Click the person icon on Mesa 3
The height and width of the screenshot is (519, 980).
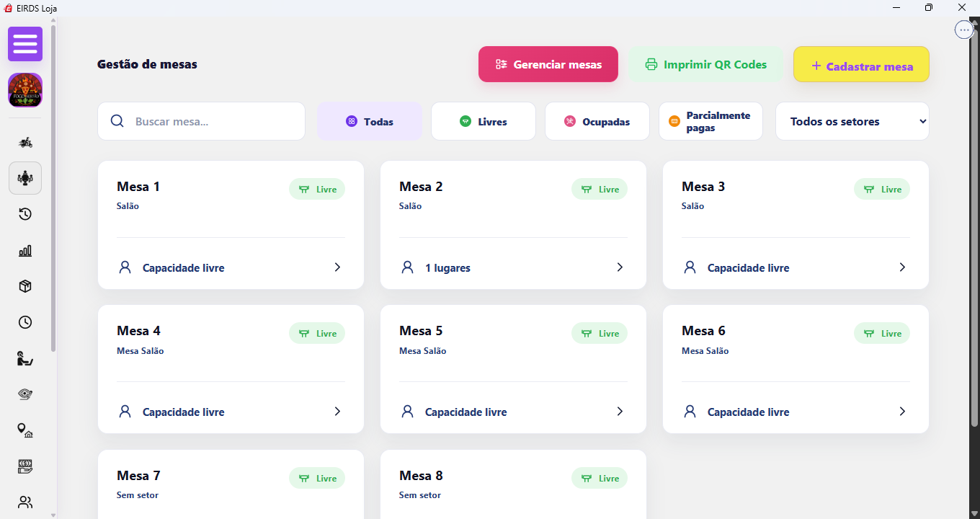[x=690, y=267]
